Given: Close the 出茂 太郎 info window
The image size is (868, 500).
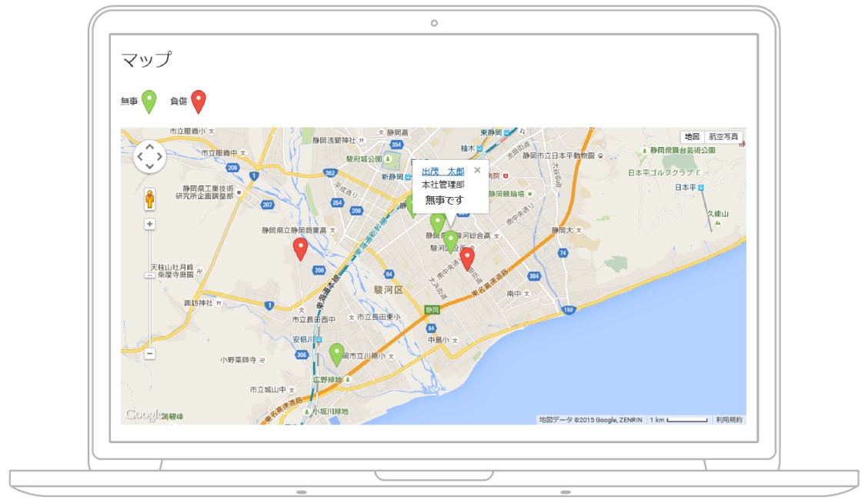Looking at the screenshot, I should (477, 170).
